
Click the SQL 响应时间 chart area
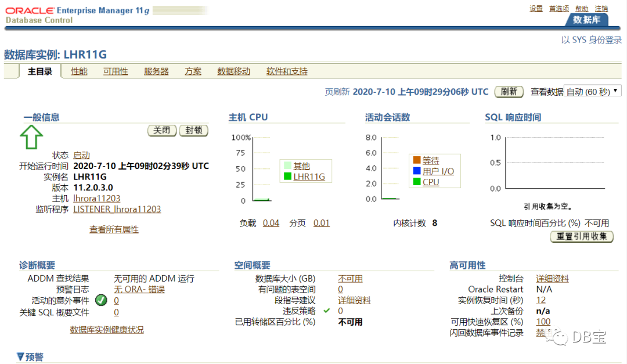[x=555, y=163]
